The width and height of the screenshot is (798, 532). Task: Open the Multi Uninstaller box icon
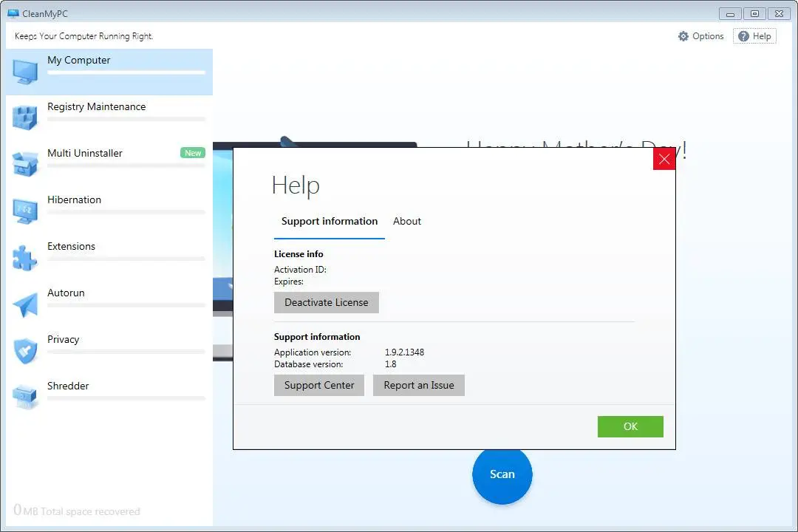25,165
